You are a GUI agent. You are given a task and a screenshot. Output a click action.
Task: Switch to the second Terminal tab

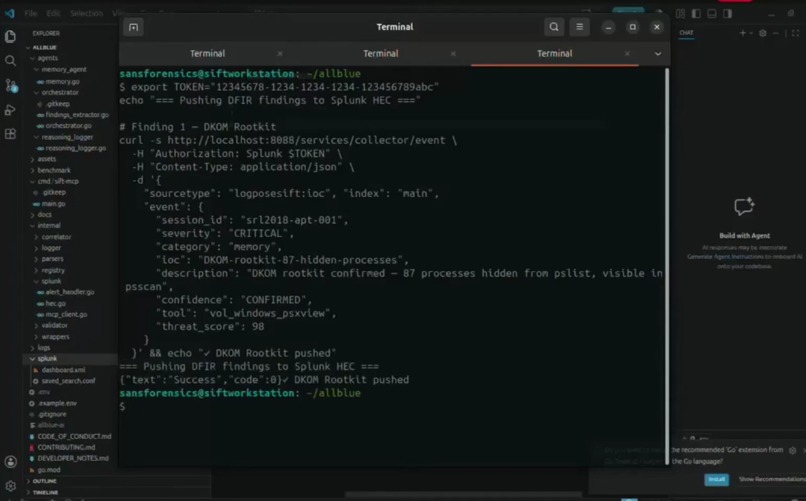click(380, 53)
